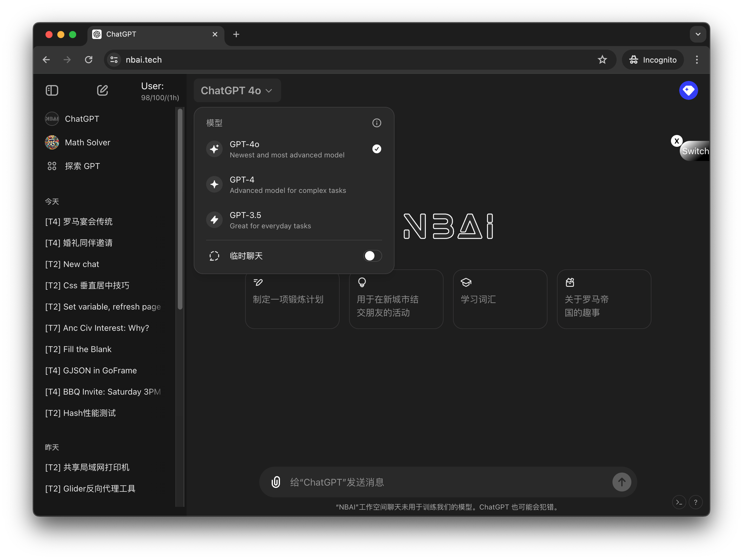
Task: Start a new chat with pencil icon
Action: (102, 90)
